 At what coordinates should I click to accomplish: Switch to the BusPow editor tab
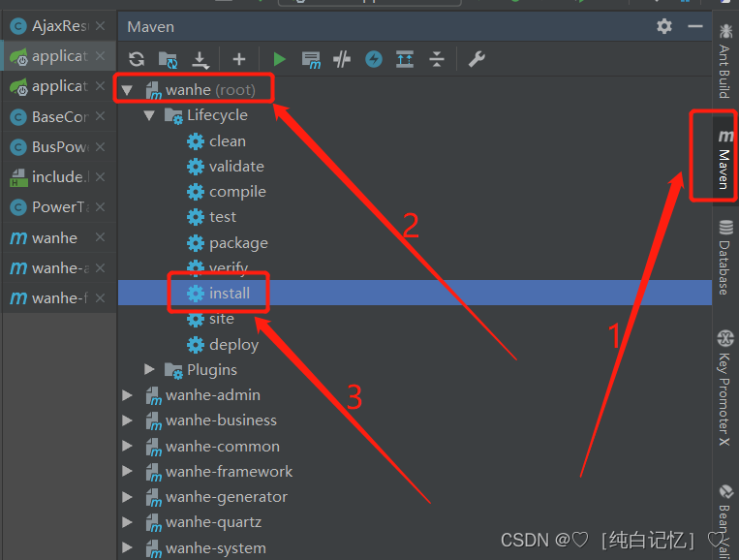pos(60,146)
